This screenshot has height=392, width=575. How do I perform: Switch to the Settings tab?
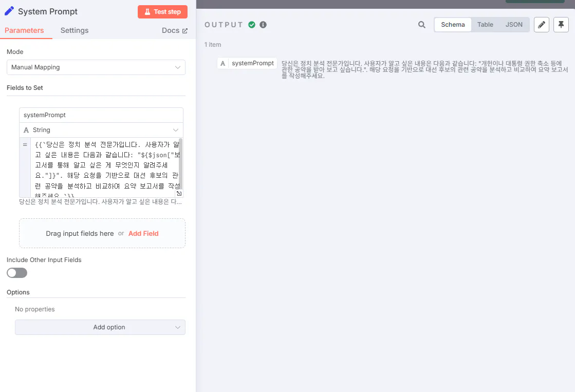pos(74,30)
